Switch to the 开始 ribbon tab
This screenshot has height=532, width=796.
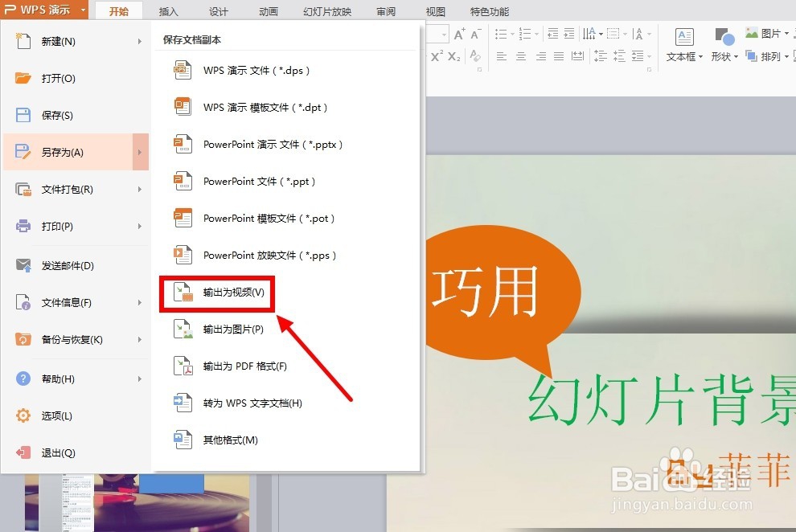pos(119,11)
